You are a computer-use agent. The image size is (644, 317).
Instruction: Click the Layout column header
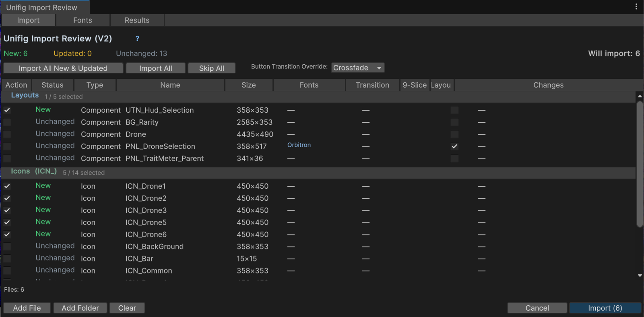[442, 85]
